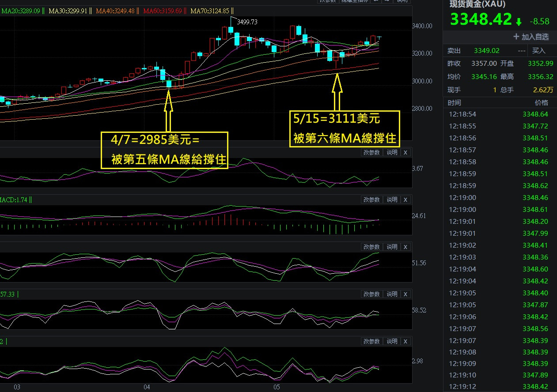557x392 pixels.
Task: Click the 时间 column header
Action: coord(454,102)
